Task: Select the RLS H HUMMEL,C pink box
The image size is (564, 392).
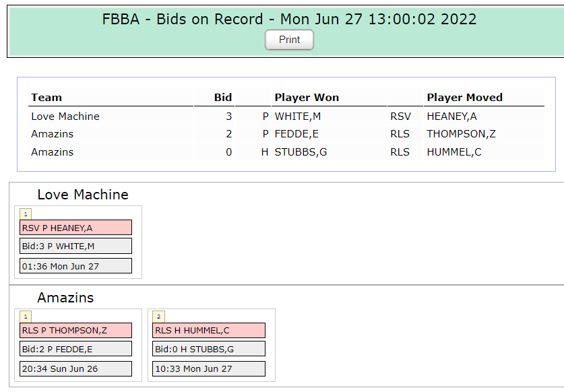Action: (x=208, y=331)
